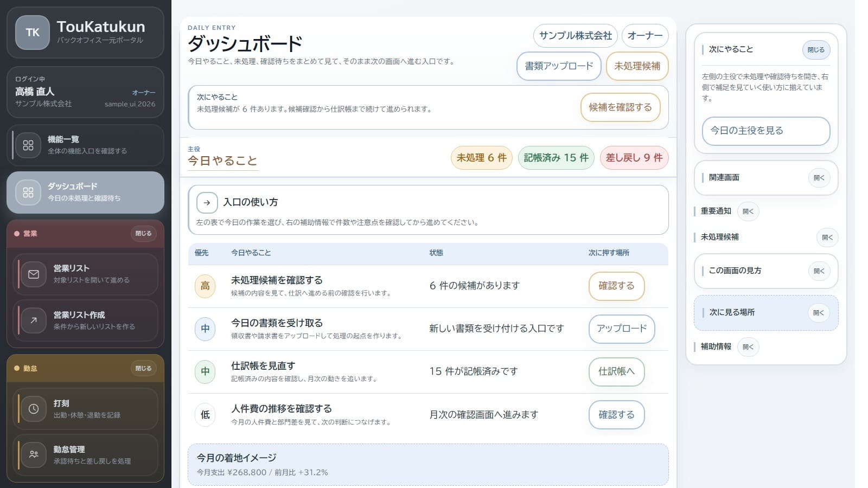Select the 記帳済み 15 件 status chip

556,158
